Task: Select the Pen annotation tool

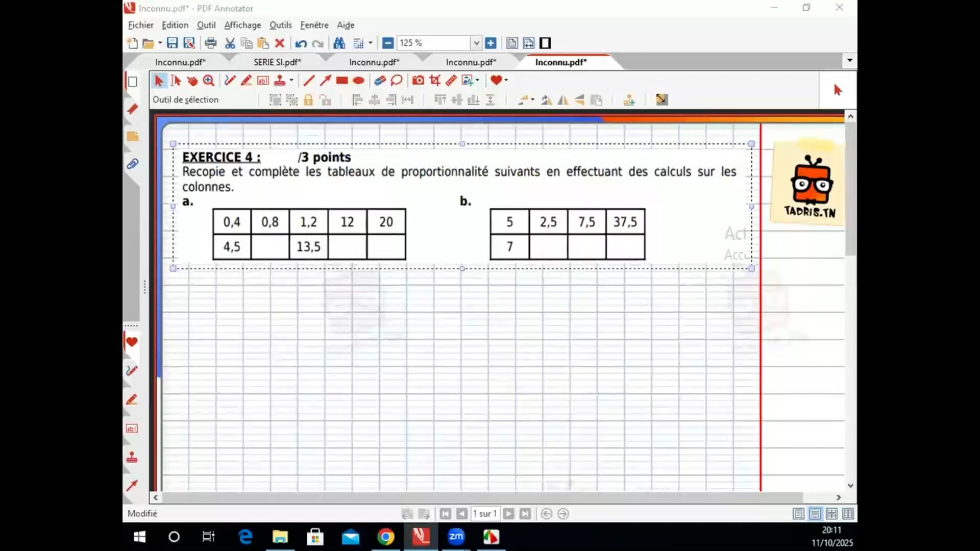Action: point(230,80)
